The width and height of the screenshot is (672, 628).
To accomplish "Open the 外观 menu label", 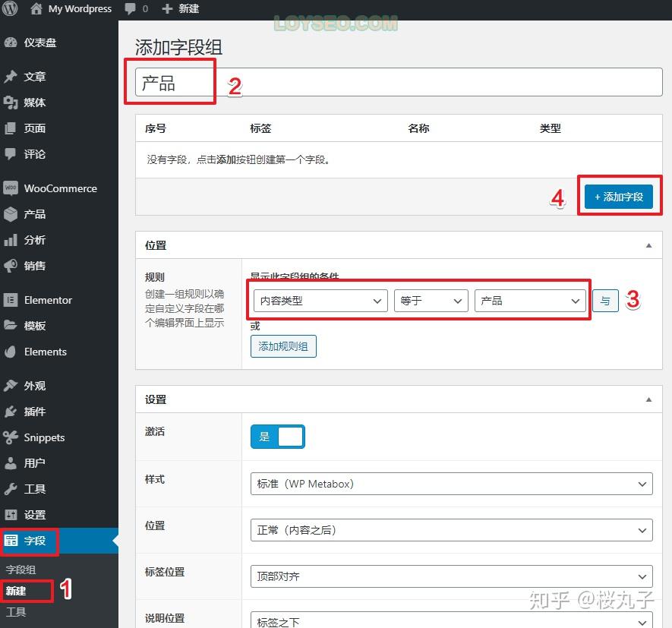I will [x=35, y=386].
